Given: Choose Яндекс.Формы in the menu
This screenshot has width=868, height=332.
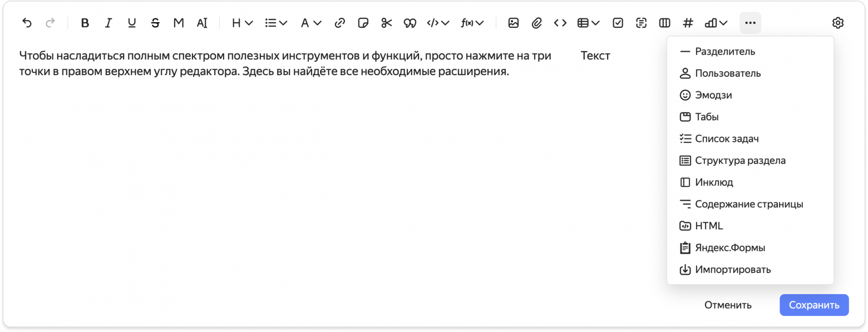Looking at the screenshot, I should 729,247.
